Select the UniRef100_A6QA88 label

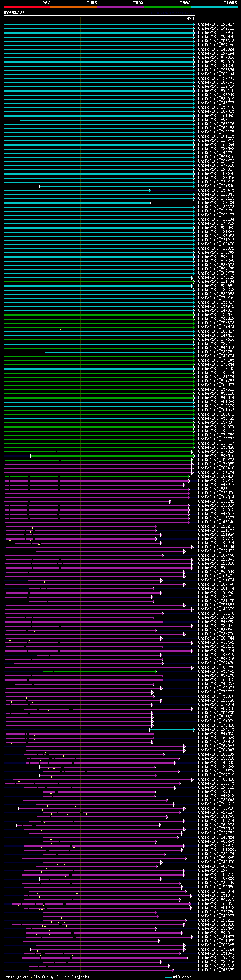coord(216,779)
